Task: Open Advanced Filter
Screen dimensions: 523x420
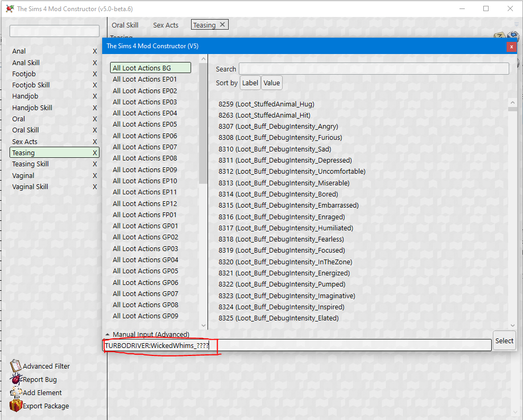Action: tap(47, 366)
